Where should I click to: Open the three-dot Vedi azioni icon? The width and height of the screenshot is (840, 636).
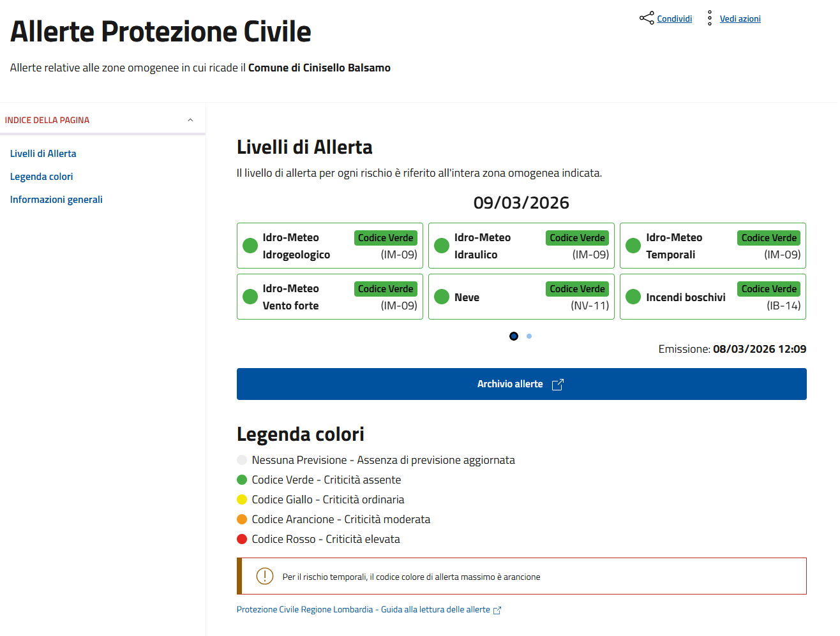[710, 18]
